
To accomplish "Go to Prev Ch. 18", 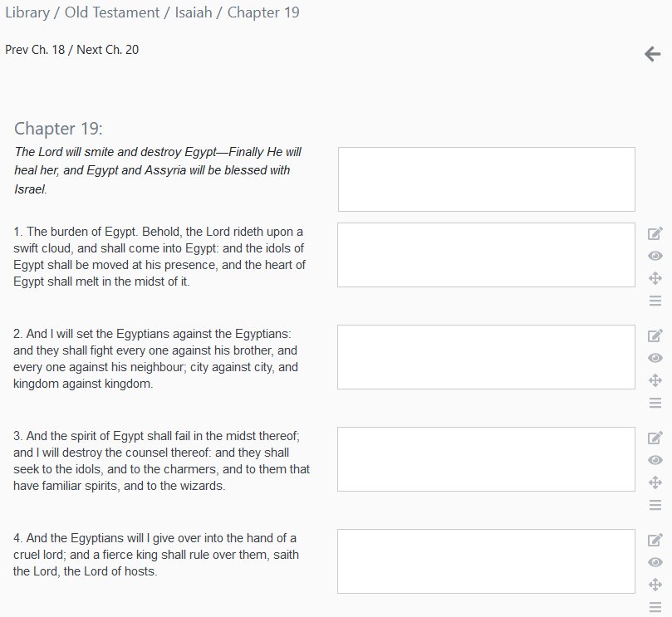I will [x=35, y=50].
